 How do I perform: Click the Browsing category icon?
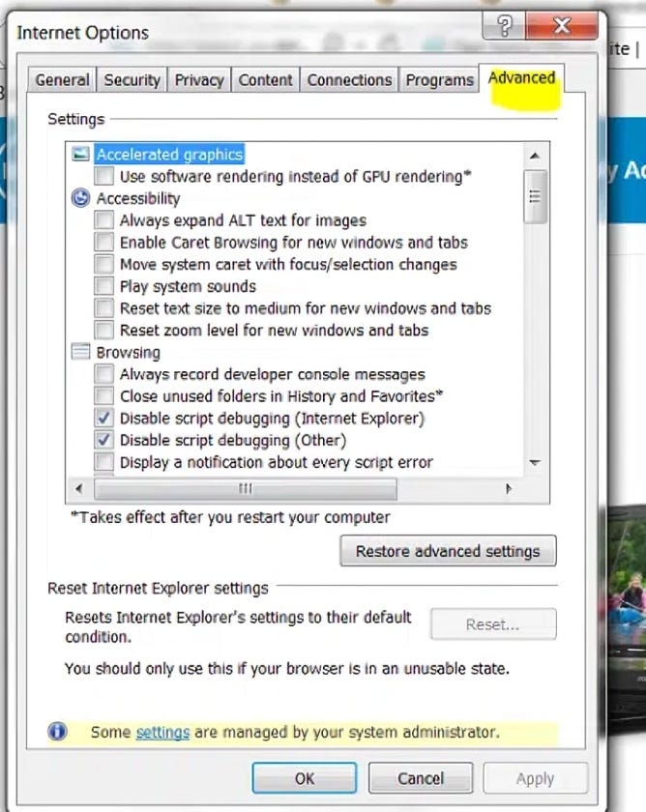pyautogui.click(x=80, y=352)
